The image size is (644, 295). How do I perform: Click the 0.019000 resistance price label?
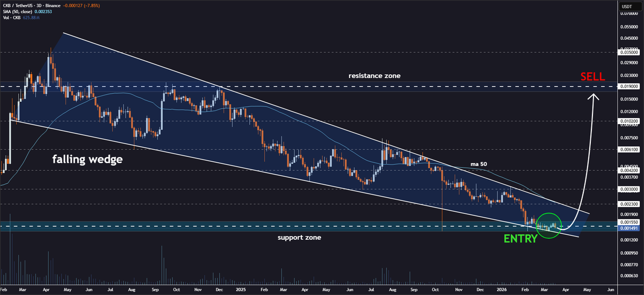coord(629,87)
